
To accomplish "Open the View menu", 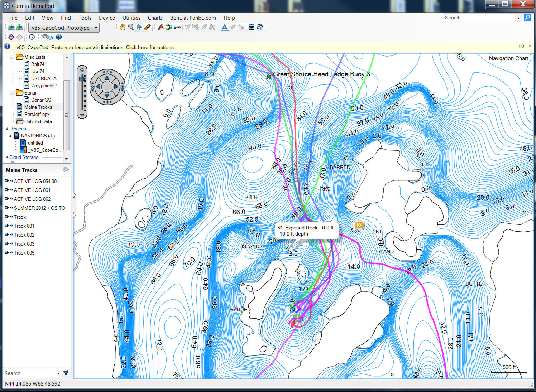I will pos(47,18).
